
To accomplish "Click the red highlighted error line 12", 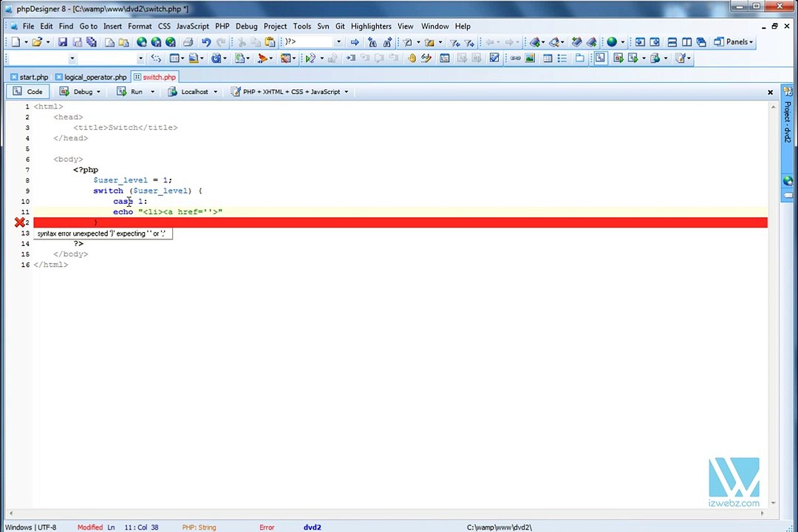I will [x=400, y=222].
